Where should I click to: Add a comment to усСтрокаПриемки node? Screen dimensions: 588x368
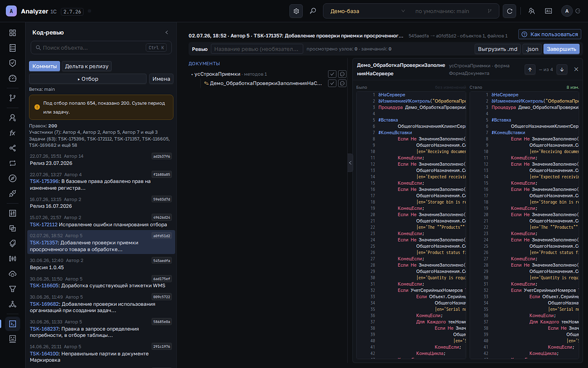pyautogui.click(x=342, y=74)
